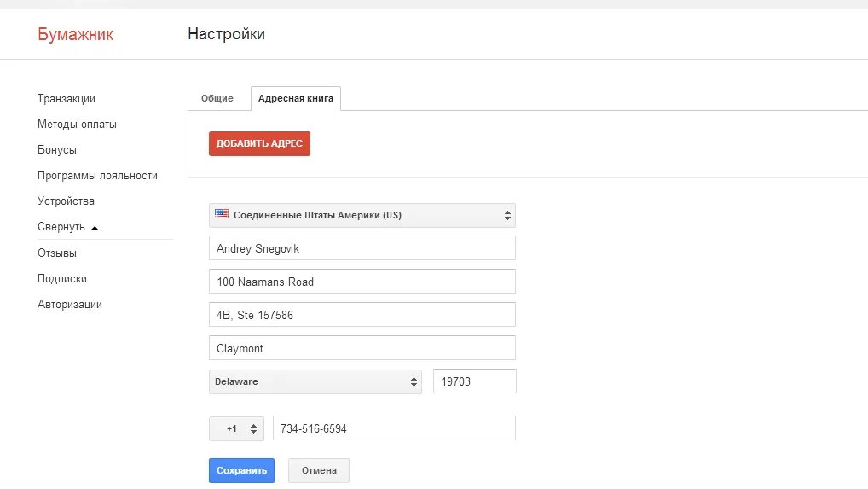868x489 pixels.
Task: Click the Добавить адрес button
Action: click(x=259, y=143)
